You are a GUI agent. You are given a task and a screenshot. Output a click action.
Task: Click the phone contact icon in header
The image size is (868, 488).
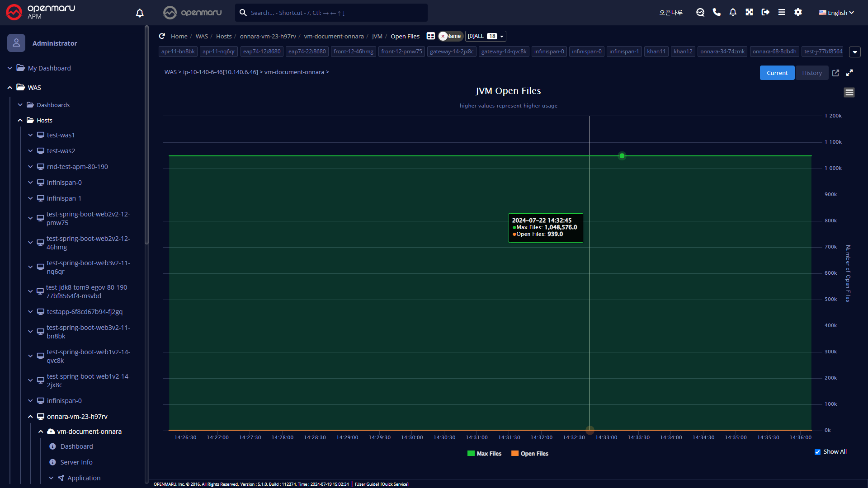(717, 12)
